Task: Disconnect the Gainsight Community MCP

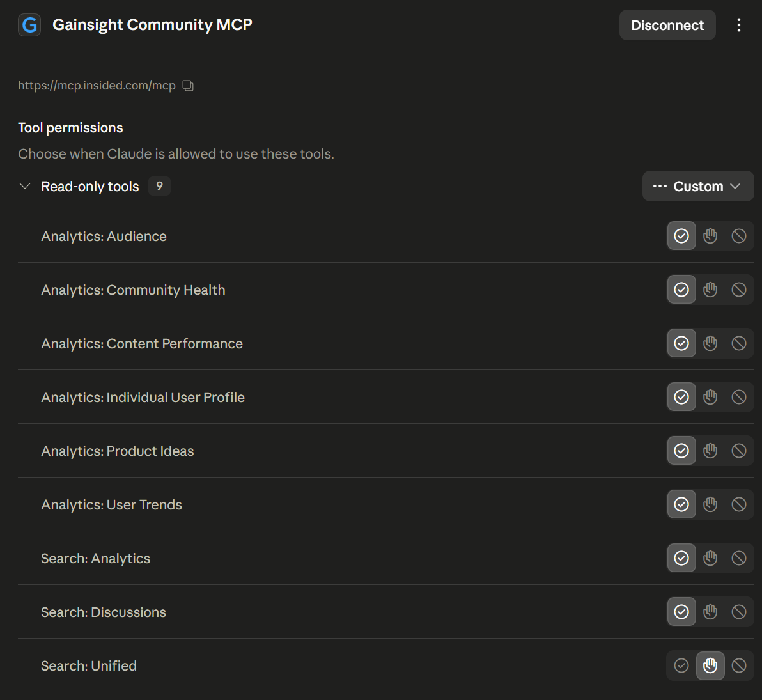Action: pyautogui.click(x=667, y=25)
